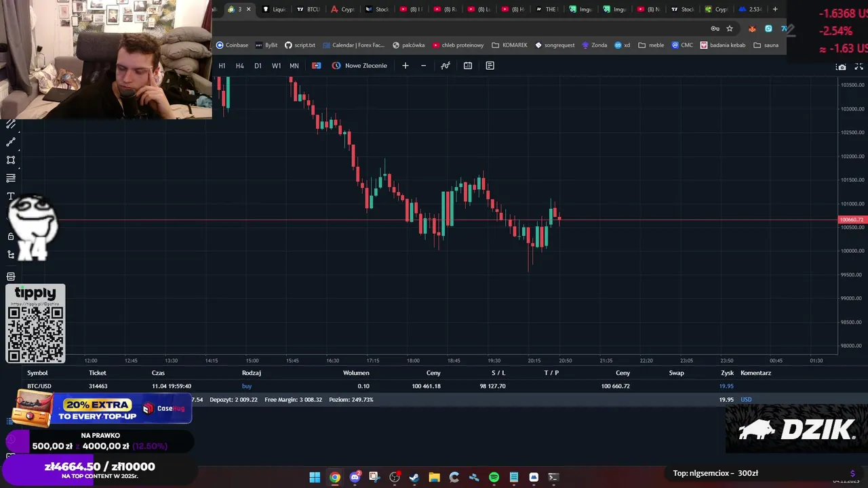The image size is (868, 488).
Task: Open the MetaMask fox extension
Action: click(x=752, y=28)
